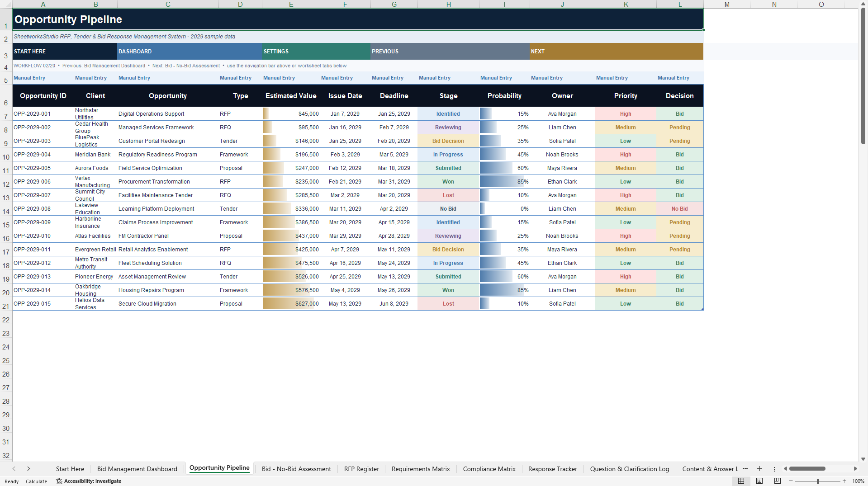Click the START HERE navigation button
Screen dimensions: 868x486
65,52
